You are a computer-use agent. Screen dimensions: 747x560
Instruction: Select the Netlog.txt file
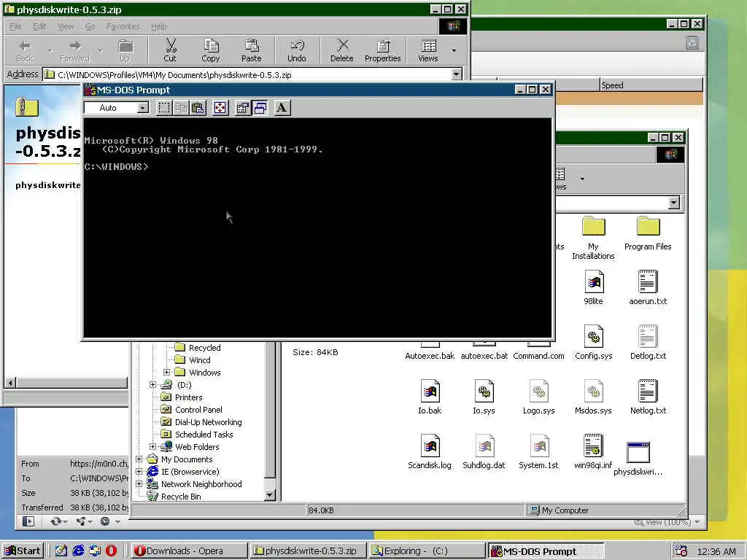[648, 397]
